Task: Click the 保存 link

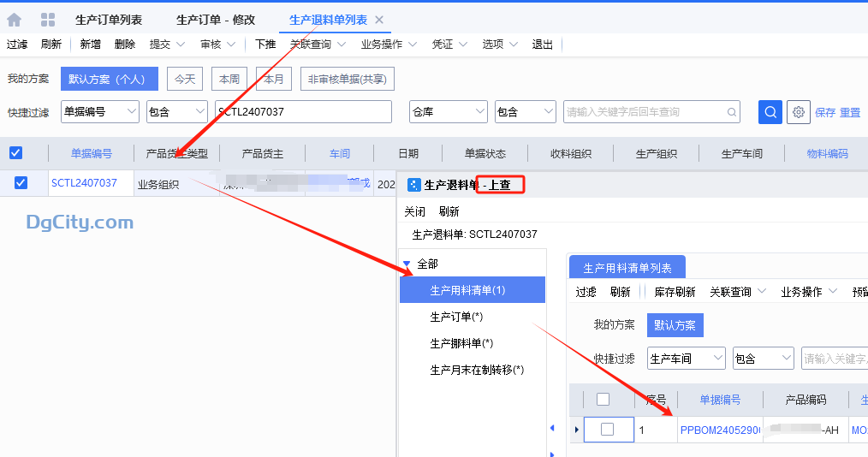Action: (825, 112)
